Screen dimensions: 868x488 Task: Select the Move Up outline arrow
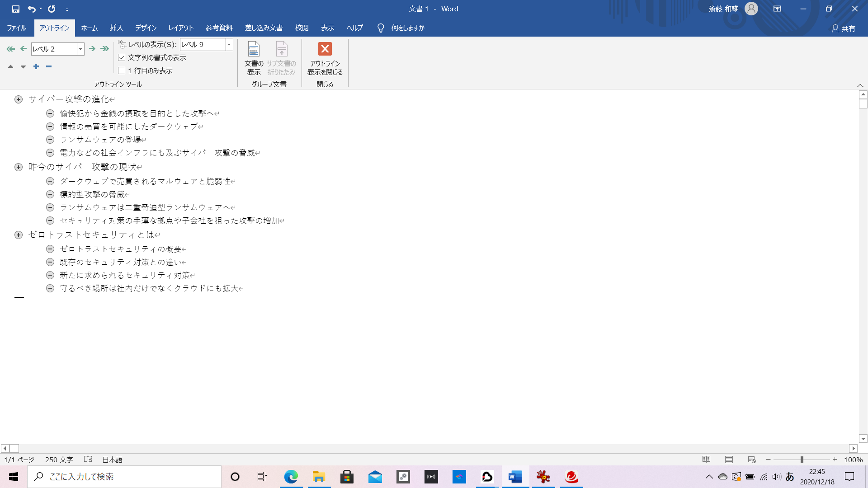point(10,66)
